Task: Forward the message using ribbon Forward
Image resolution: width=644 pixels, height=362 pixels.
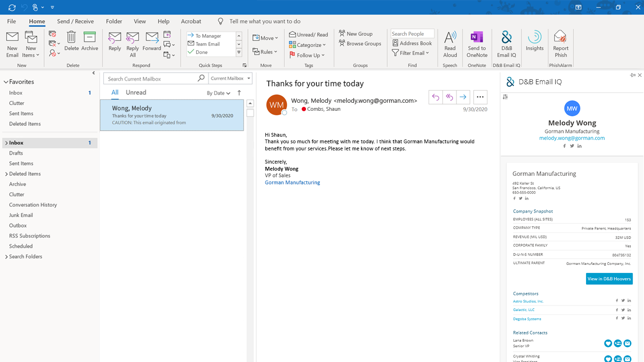Action: pos(152,41)
